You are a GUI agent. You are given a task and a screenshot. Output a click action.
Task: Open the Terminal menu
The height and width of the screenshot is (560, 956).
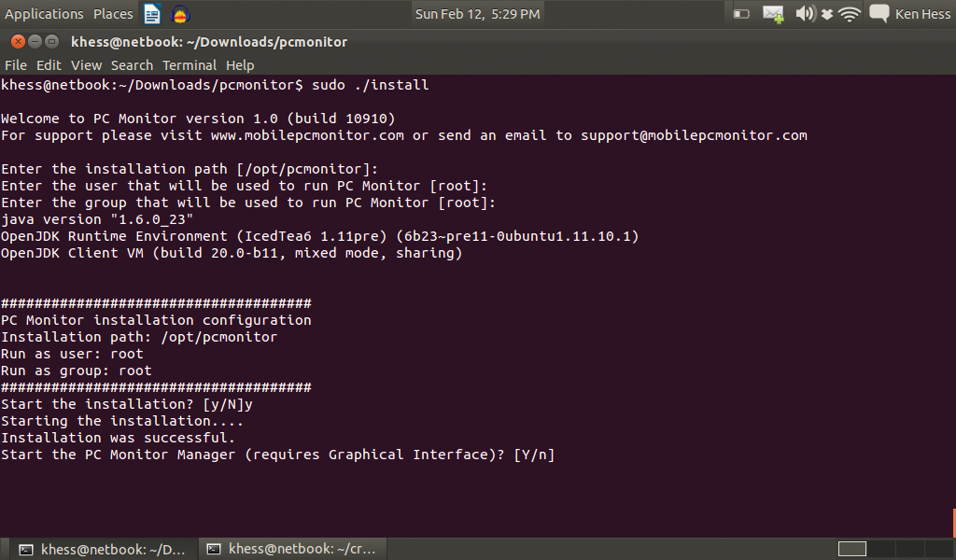[x=189, y=65]
